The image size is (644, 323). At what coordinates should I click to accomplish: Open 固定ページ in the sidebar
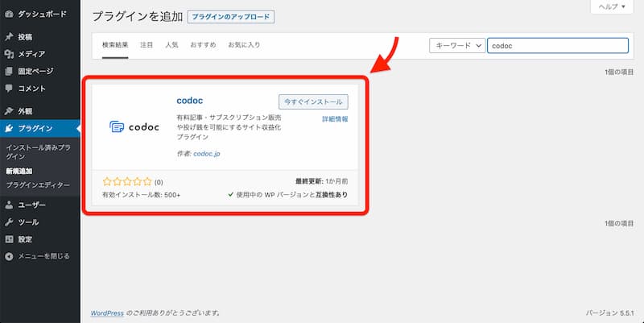click(x=39, y=71)
